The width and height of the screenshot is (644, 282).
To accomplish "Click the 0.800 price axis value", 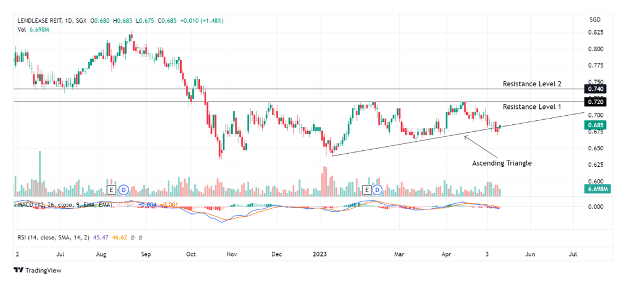I will coord(595,49).
